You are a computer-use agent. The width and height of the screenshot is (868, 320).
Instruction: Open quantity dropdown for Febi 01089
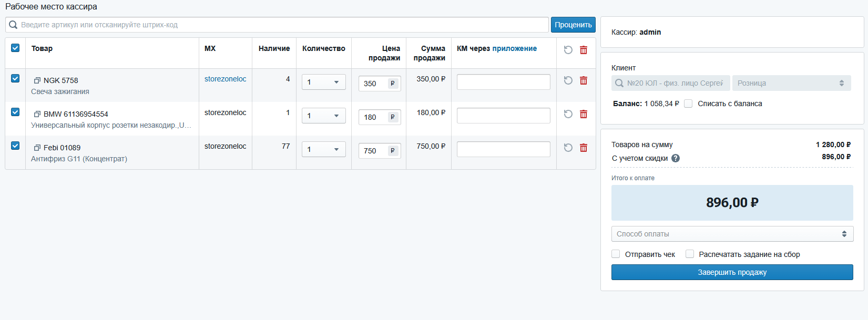tap(324, 149)
